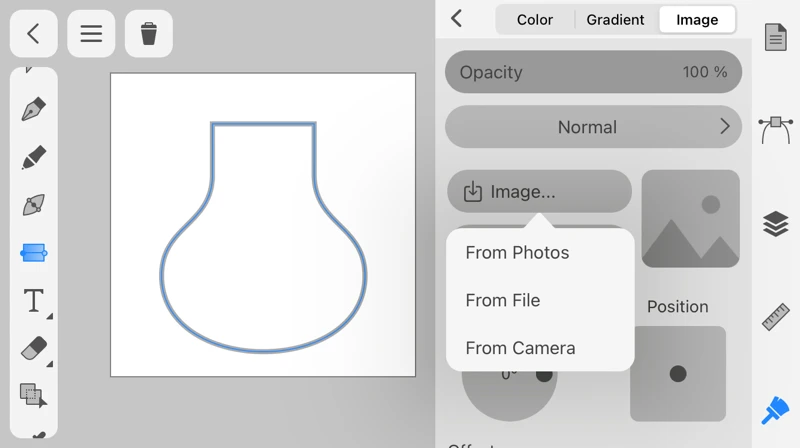The width and height of the screenshot is (800, 448).
Task: Choose From File option
Action: tap(503, 300)
